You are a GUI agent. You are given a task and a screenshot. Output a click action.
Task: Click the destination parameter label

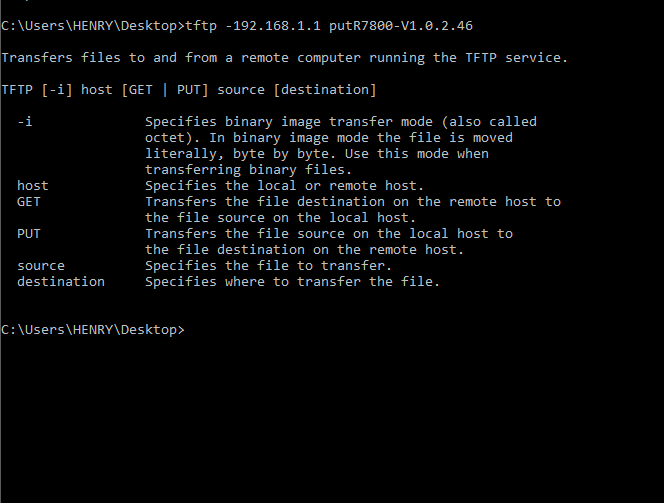click(60, 281)
